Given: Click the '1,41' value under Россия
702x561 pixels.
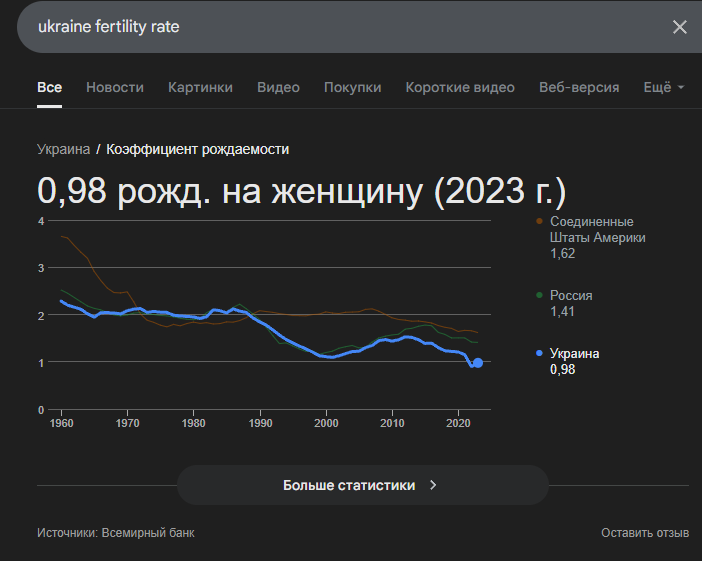Looking at the screenshot, I should 562,311.
